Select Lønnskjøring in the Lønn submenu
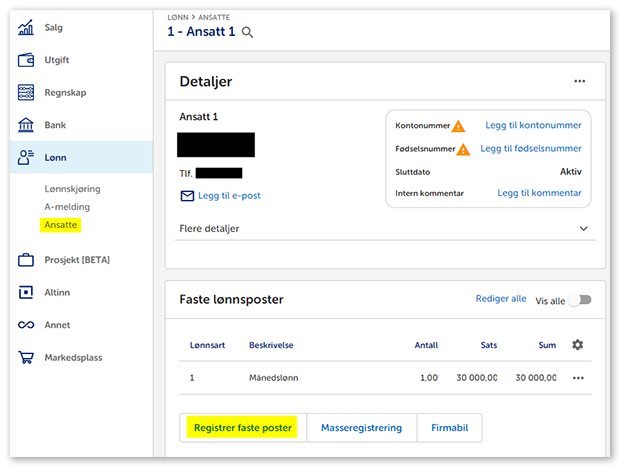 (72, 189)
